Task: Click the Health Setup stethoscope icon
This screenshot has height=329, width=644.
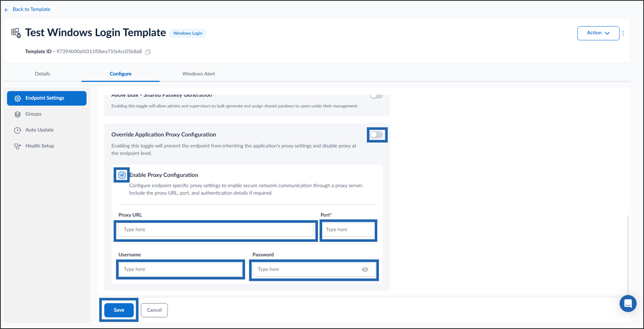Action: coord(18,146)
